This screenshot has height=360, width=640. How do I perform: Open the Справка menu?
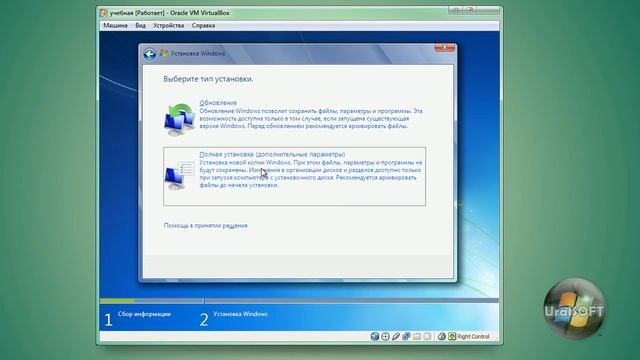203,25
